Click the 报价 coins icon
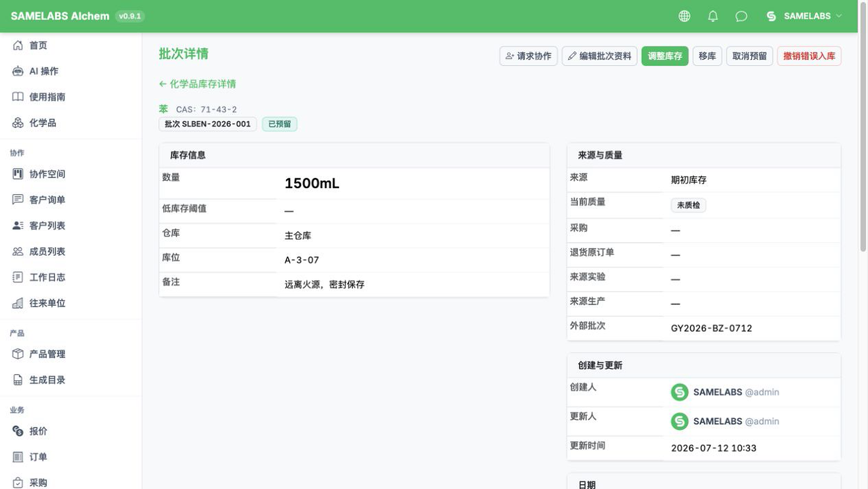868x489 pixels. (x=17, y=431)
